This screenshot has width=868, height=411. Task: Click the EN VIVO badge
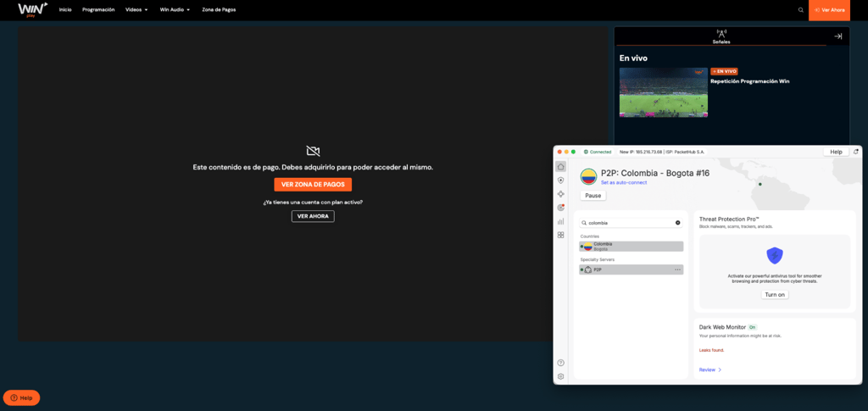click(x=724, y=71)
